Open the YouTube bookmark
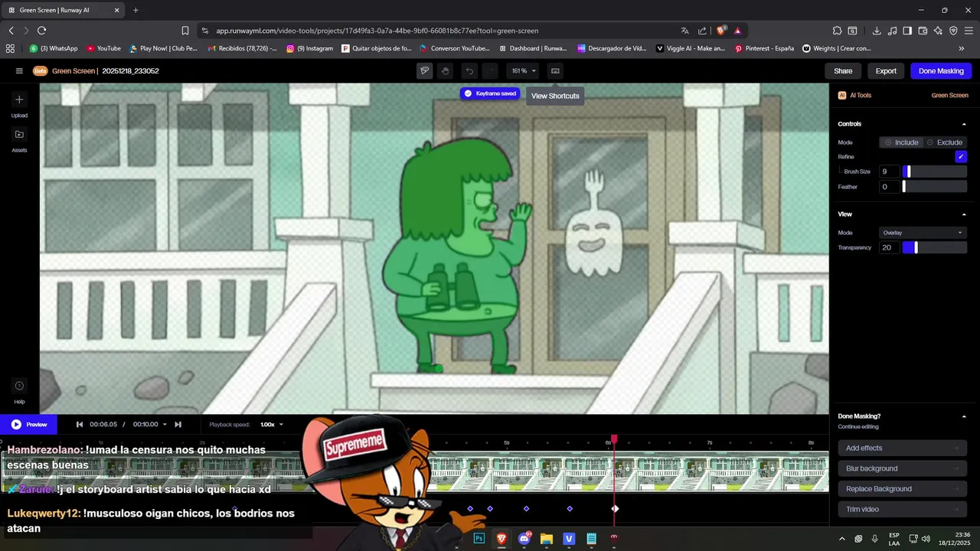This screenshot has width=980, height=551. point(103,48)
